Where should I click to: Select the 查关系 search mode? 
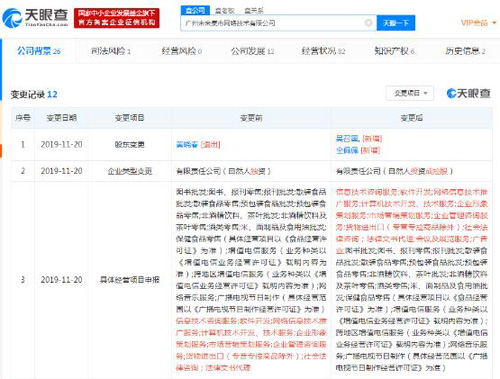(254, 11)
